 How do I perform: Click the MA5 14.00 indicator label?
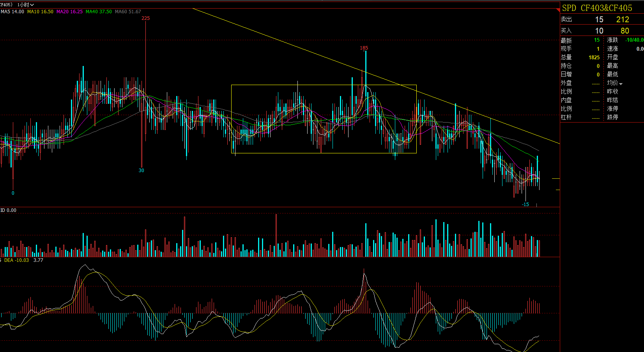(12, 12)
